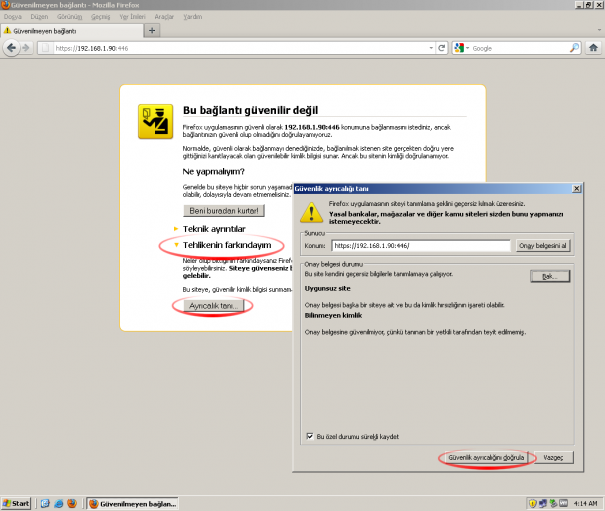Image resolution: width=605 pixels, height=511 pixels.
Task: Click the page identity icon in address bar
Action: (46, 48)
